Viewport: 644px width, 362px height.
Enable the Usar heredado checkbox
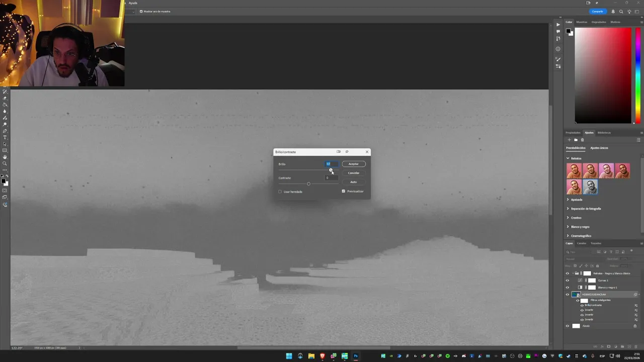(280, 192)
